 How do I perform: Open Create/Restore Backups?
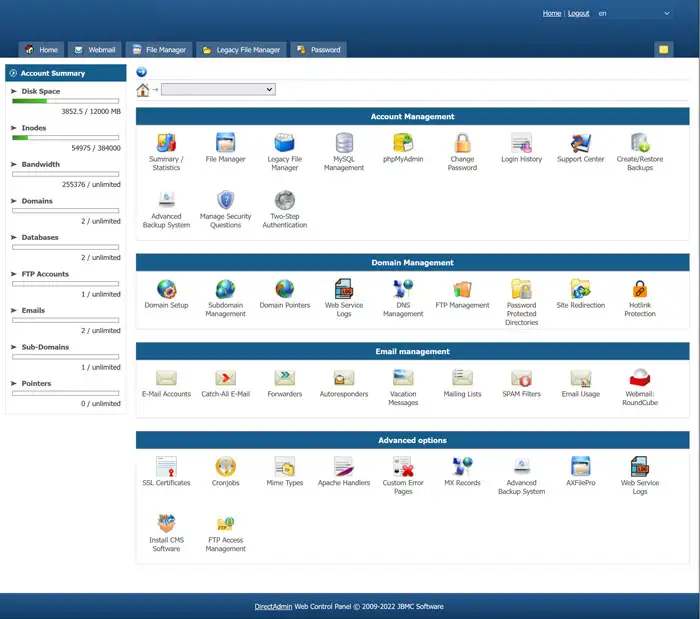coord(640,152)
